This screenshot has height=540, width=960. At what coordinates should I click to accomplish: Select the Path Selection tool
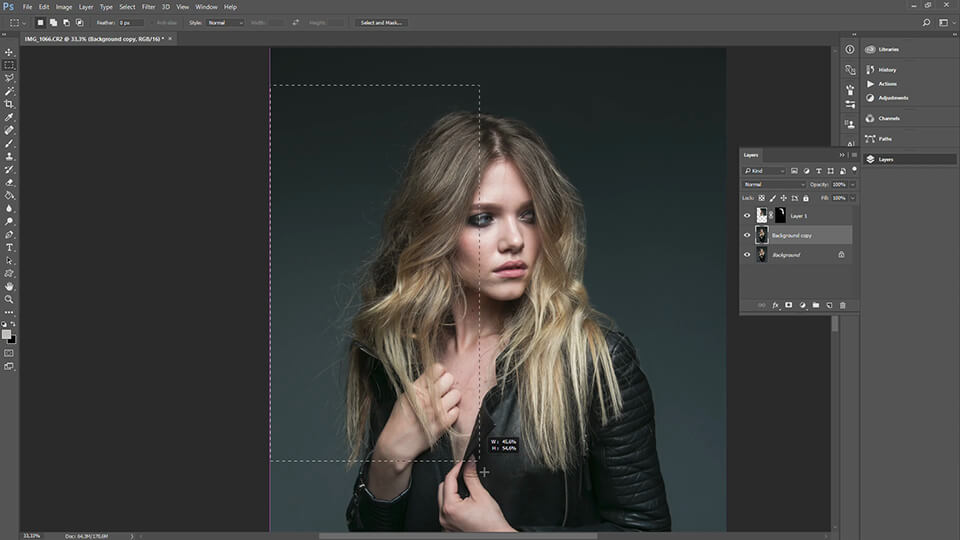point(9,260)
